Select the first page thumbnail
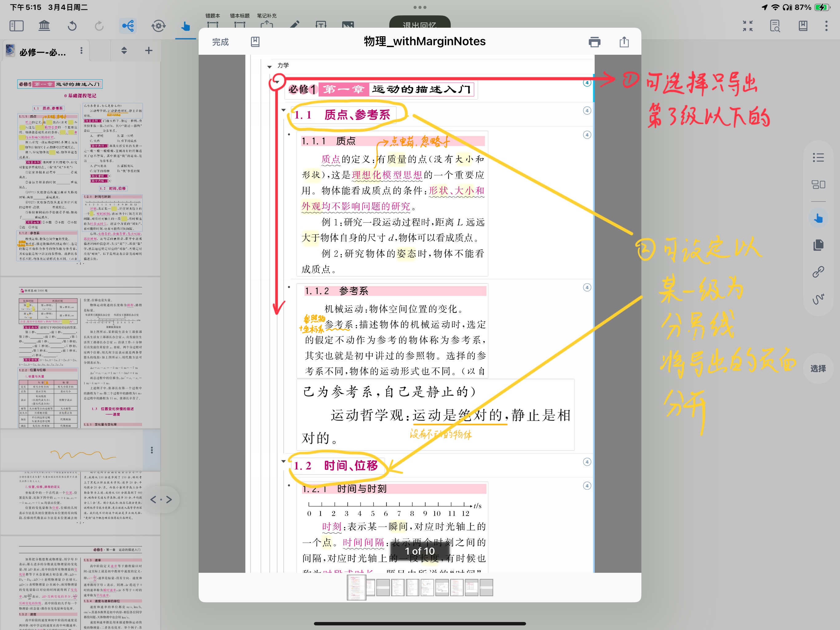This screenshot has width=840, height=630. pyautogui.click(x=356, y=588)
